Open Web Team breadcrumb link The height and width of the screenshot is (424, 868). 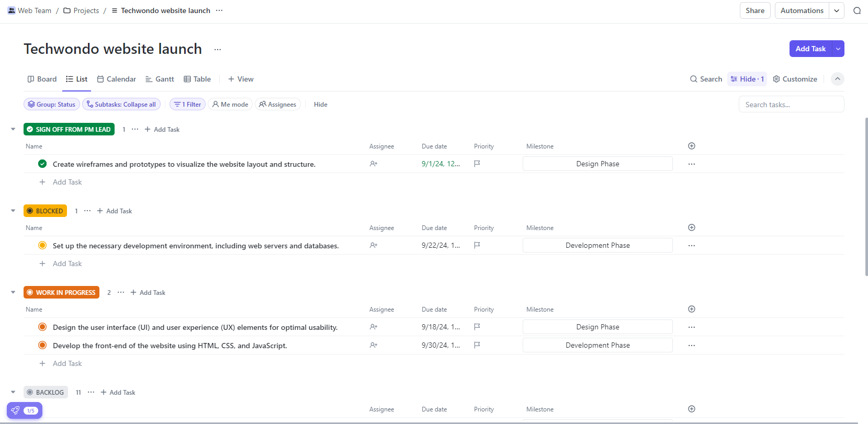click(x=29, y=10)
